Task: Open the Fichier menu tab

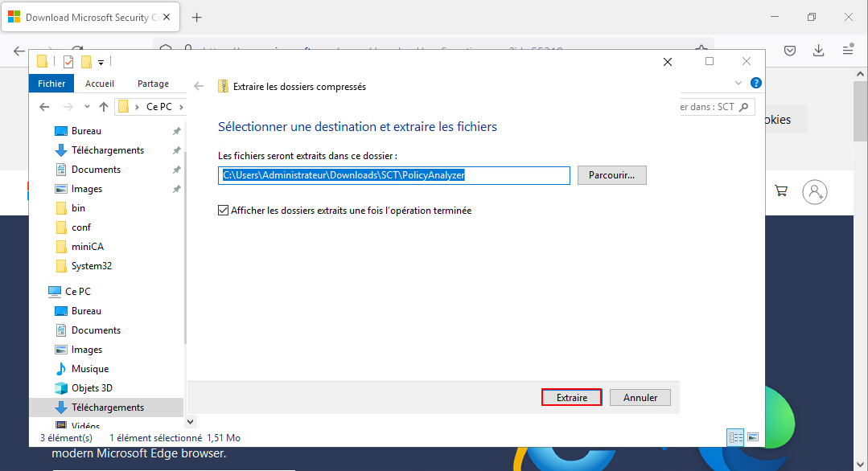Action: click(51, 84)
